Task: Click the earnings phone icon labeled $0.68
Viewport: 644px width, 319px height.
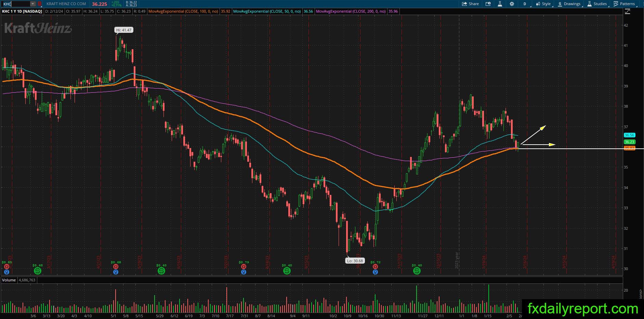Action: tap(116, 266)
